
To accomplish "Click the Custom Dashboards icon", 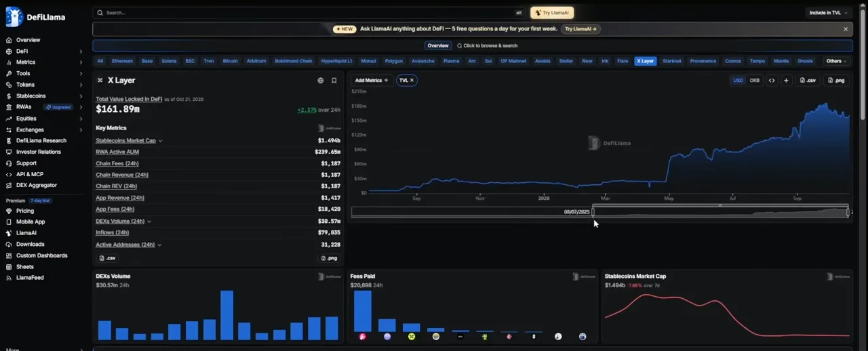I will click(9, 255).
